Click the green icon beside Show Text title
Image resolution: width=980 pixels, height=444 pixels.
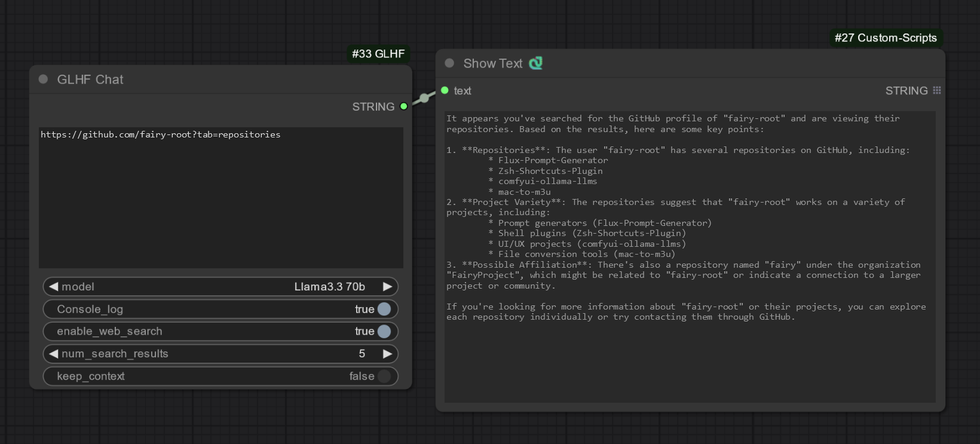click(536, 63)
